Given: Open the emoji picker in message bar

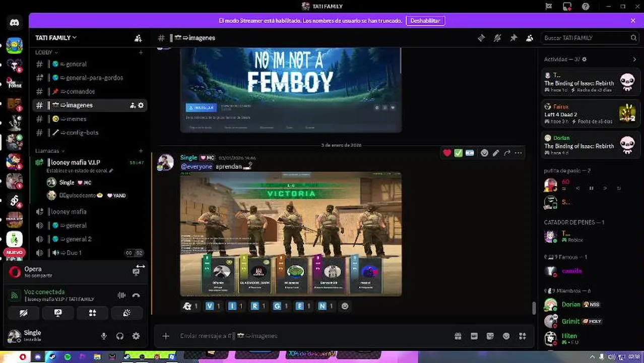Looking at the screenshot, I should [506, 336].
